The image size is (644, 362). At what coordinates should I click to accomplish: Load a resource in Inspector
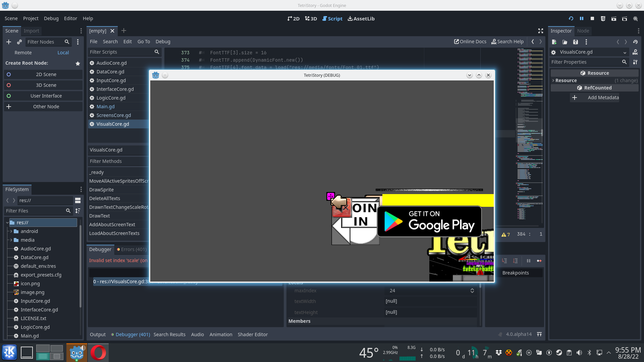tap(565, 42)
